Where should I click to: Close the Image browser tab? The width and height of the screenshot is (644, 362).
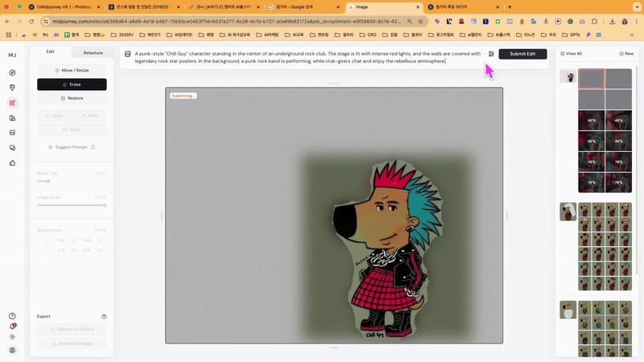pyautogui.click(x=418, y=7)
